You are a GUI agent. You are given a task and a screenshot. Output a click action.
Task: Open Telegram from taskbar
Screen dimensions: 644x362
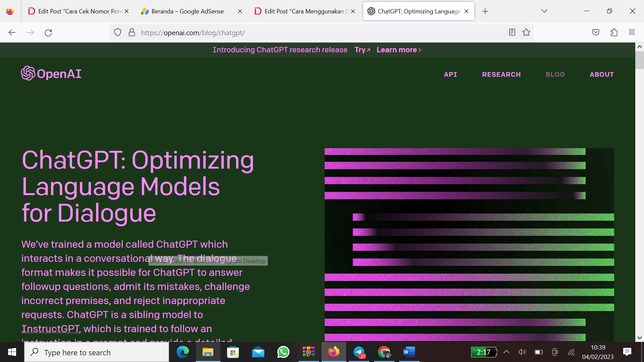pos(359,352)
